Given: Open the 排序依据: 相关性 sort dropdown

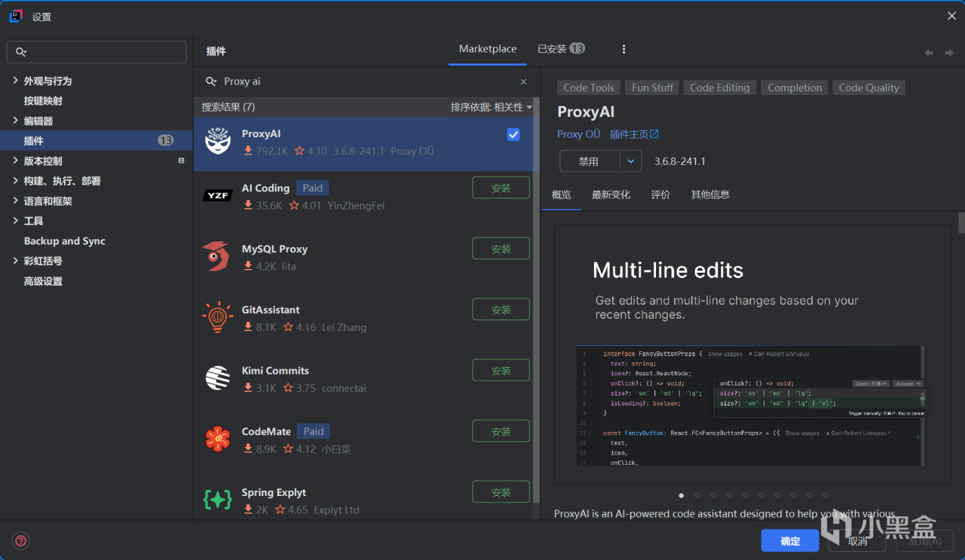Looking at the screenshot, I should pos(492,107).
